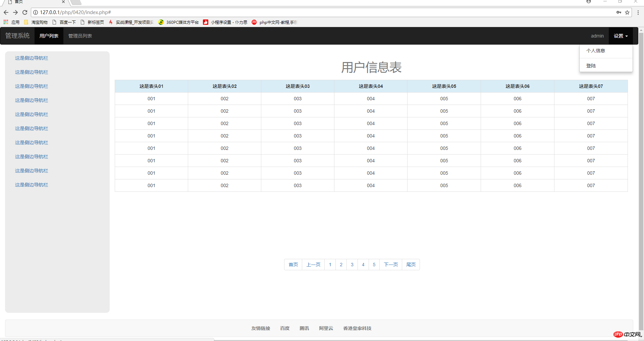Open the 淘宝购物 bookmark folder
Image resolution: width=644 pixels, height=341 pixels.
pyautogui.click(x=36, y=22)
